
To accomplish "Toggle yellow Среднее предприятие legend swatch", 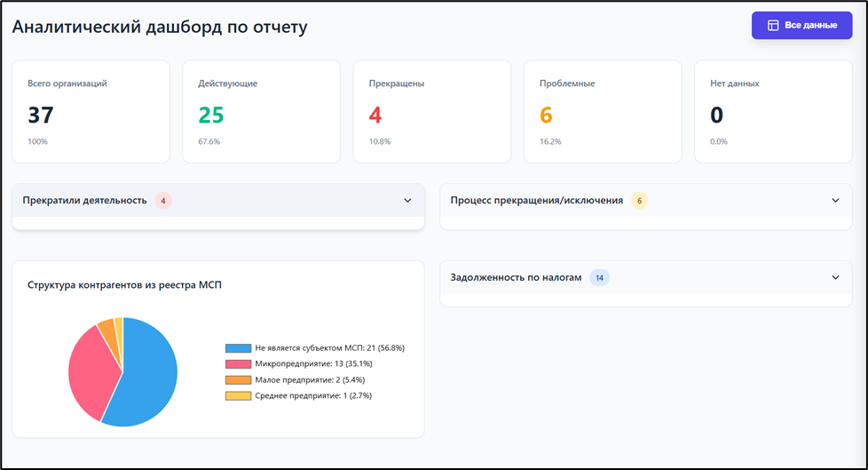I will pos(238,396).
